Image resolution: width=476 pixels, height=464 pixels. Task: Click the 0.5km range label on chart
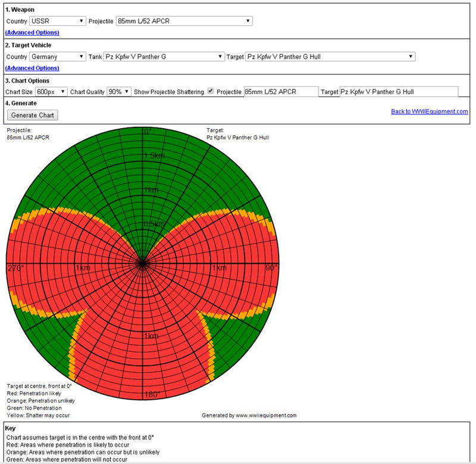pyautogui.click(x=154, y=224)
